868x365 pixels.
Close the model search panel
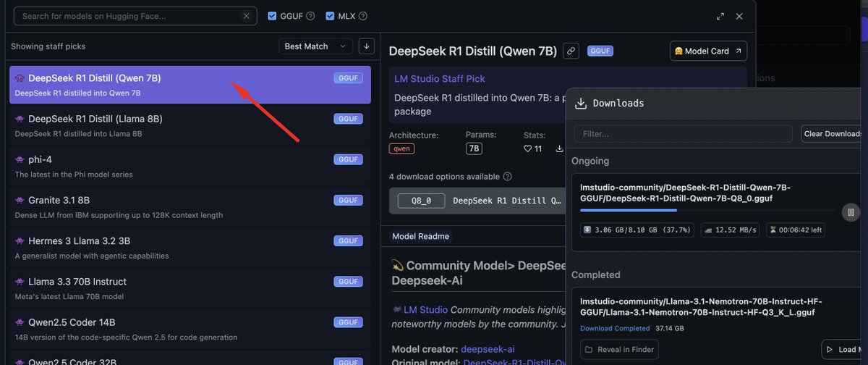point(739,16)
